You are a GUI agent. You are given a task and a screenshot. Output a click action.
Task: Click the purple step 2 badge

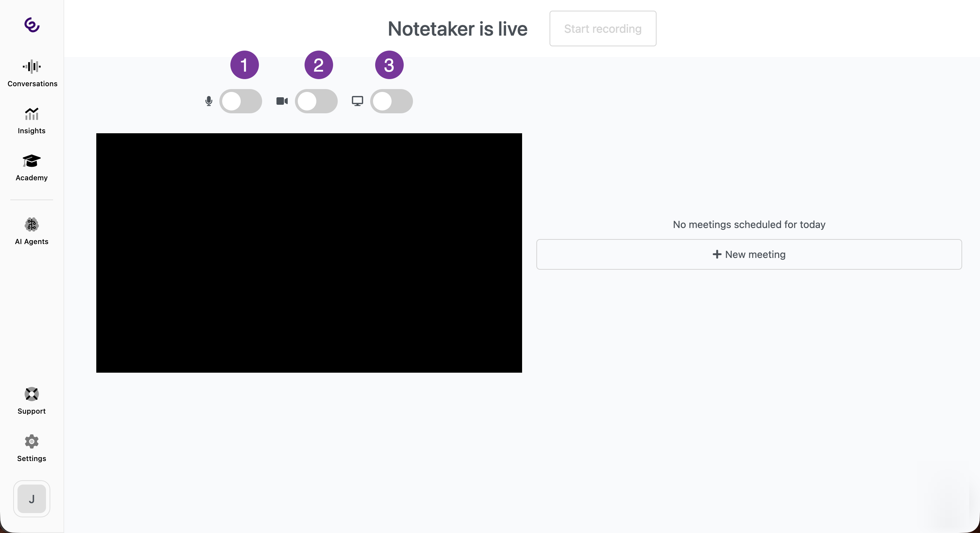318,65
